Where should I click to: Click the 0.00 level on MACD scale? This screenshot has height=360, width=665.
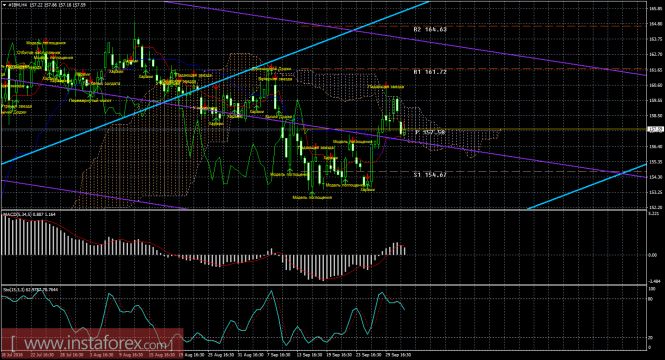(x=652, y=255)
